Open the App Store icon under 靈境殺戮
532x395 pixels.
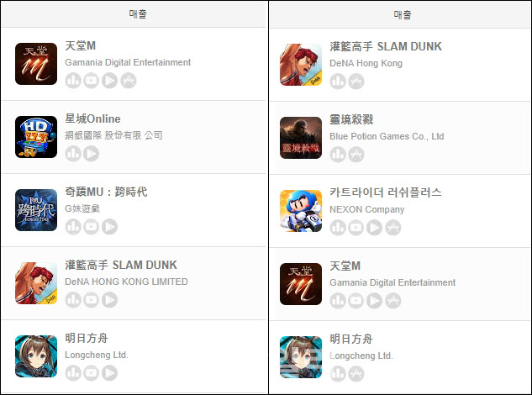point(356,155)
